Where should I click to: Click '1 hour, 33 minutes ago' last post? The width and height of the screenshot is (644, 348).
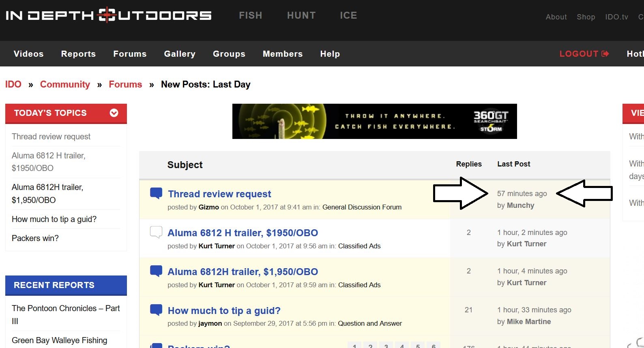pyautogui.click(x=534, y=310)
